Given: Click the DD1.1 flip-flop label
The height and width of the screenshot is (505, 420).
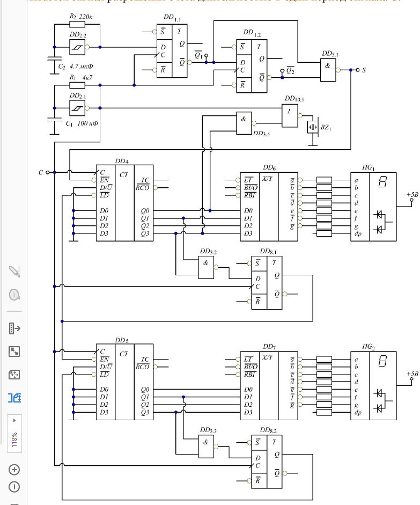Looking at the screenshot, I should 172,18.
